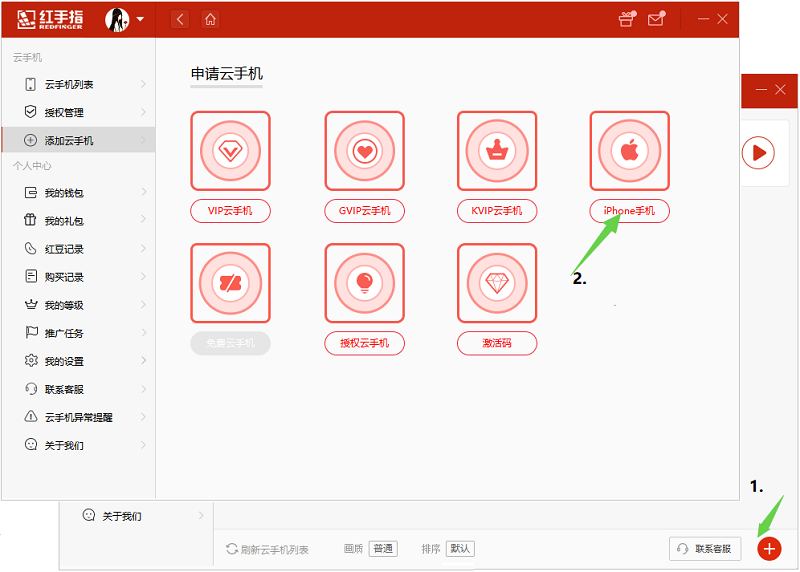Screen dimensions: 800x572
Task: Expand chevron beside 授权管理
Action: 143,112
